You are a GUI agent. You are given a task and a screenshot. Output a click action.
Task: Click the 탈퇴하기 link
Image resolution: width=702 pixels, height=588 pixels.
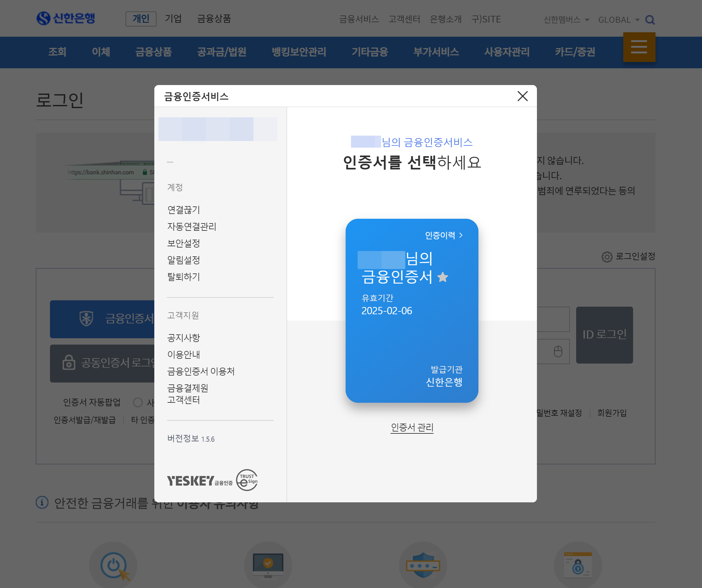click(183, 277)
